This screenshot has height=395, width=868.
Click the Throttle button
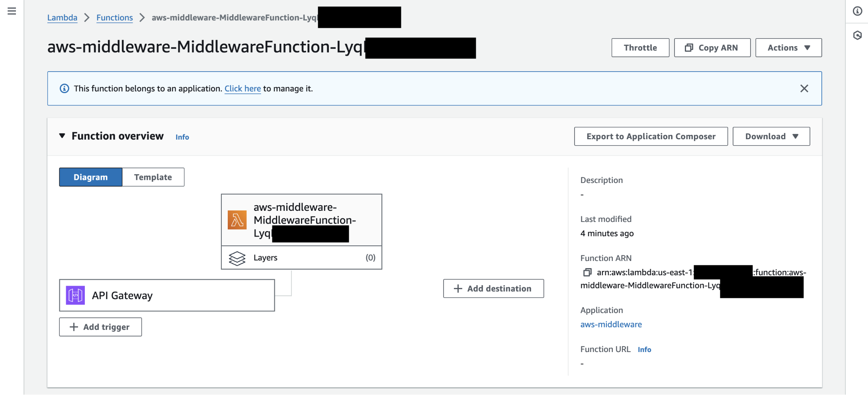(640, 47)
